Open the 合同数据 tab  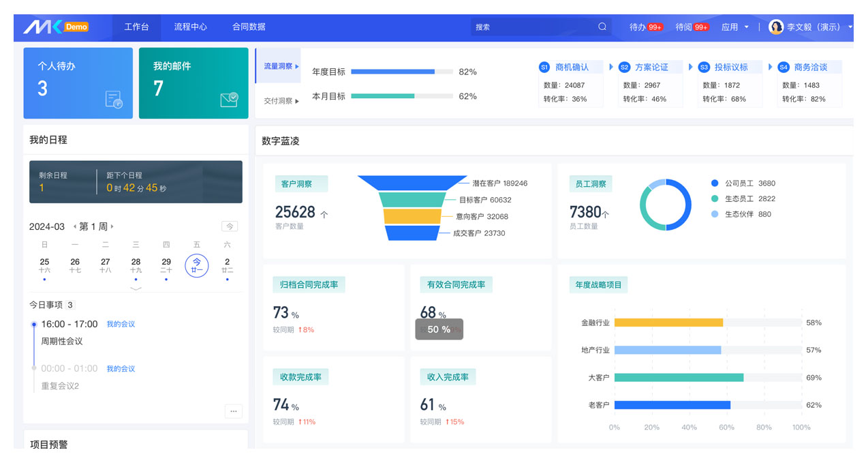pyautogui.click(x=249, y=27)
